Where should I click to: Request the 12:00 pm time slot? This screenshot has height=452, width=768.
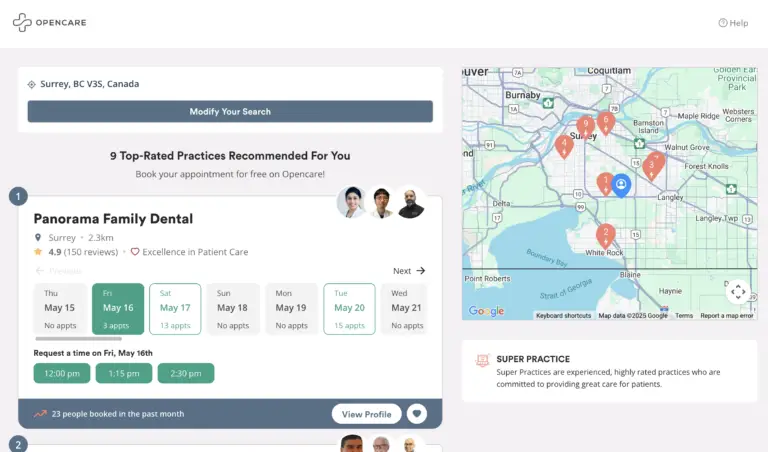[62, 373]
